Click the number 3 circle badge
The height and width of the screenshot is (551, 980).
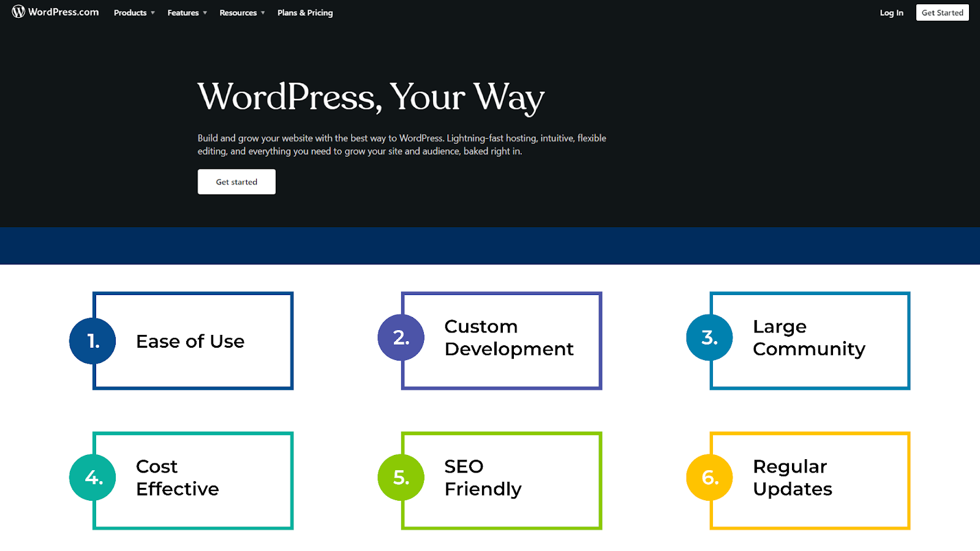click(709, 337)
